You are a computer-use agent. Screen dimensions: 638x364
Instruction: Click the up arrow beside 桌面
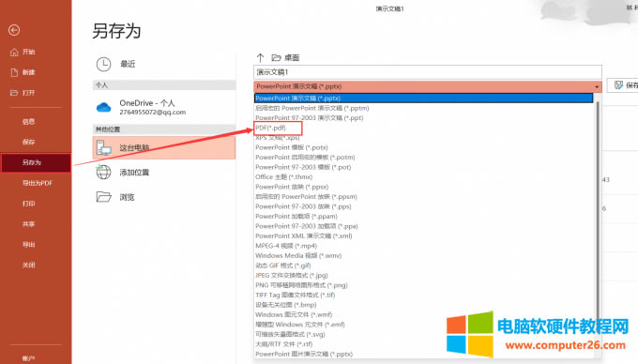pos(261,57)
